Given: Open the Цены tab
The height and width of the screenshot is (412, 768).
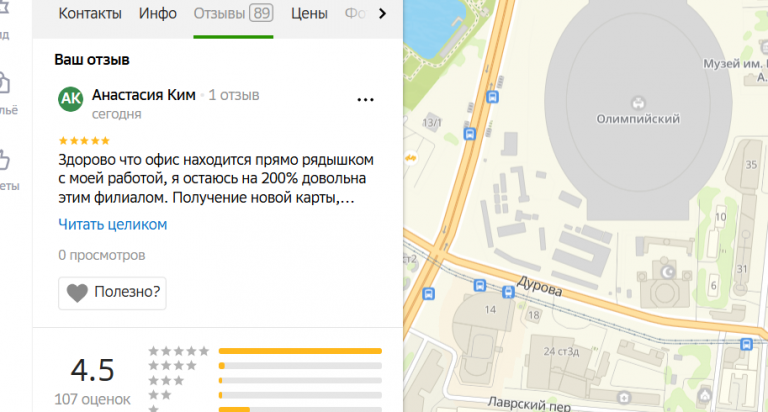Looking at the screenshot, I should (309, 13).
